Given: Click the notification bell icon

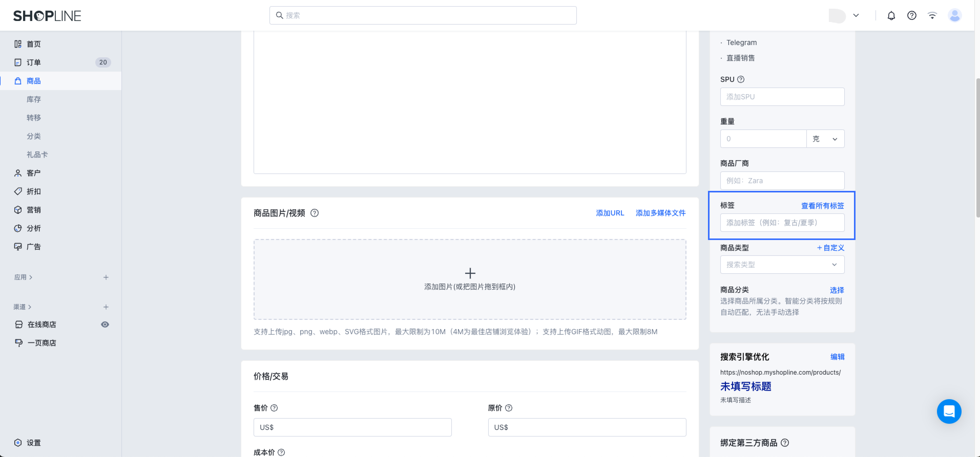Looking at the screenshot, I should point(891,15).
